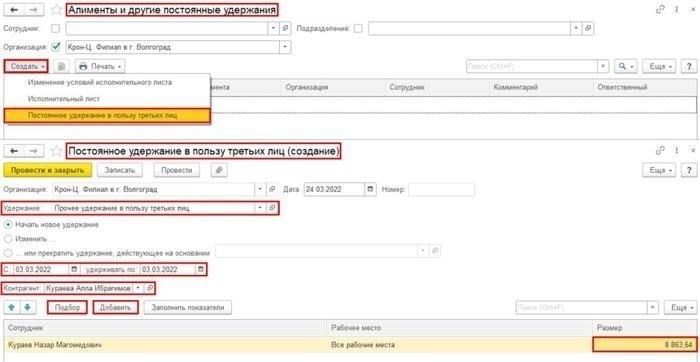Click search field above employee table

click(x=581, y=308)
